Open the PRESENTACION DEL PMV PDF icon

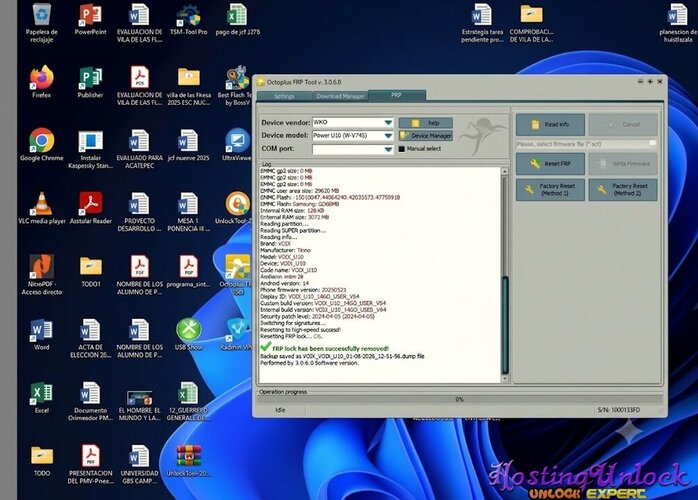pyautogui.click(x=90, y=464)
